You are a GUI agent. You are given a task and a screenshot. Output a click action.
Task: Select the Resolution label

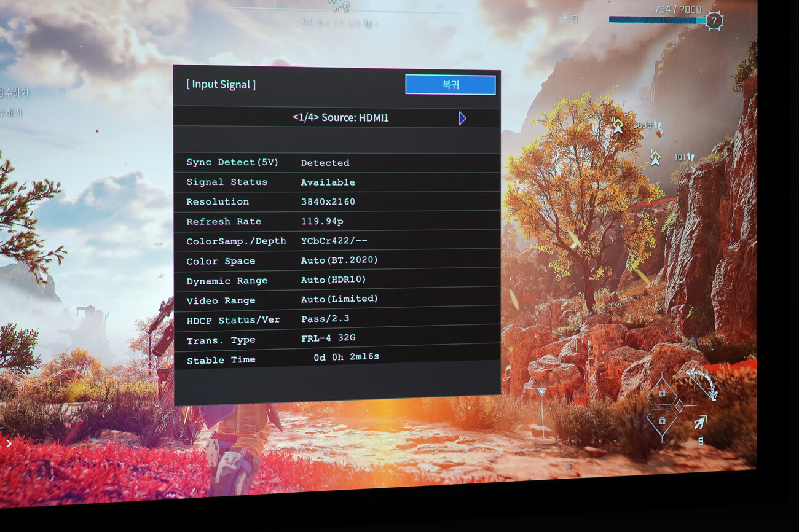click(218, 201)
